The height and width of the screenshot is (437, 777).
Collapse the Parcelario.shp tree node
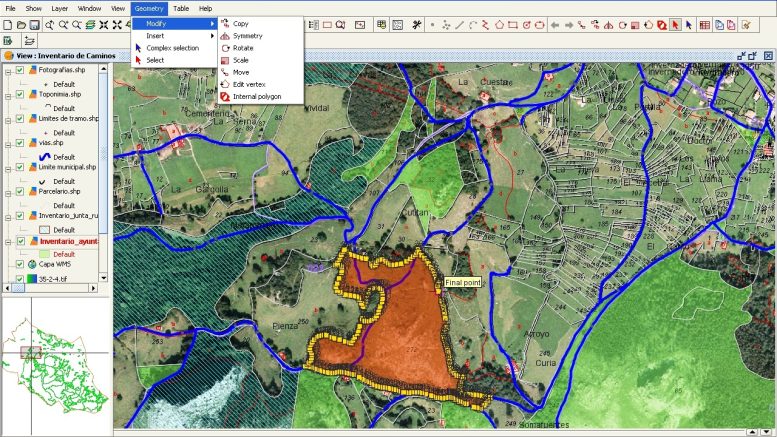[8, 193]
